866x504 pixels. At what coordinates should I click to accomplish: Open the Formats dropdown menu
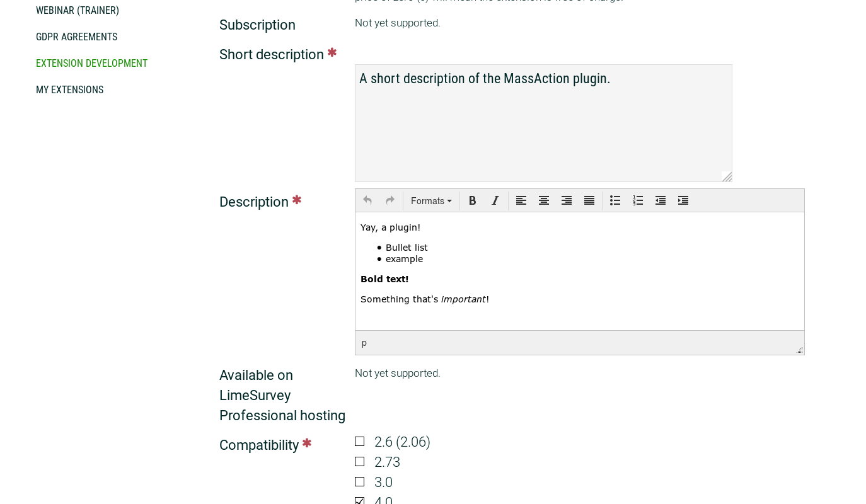click(x=431, y=201)
